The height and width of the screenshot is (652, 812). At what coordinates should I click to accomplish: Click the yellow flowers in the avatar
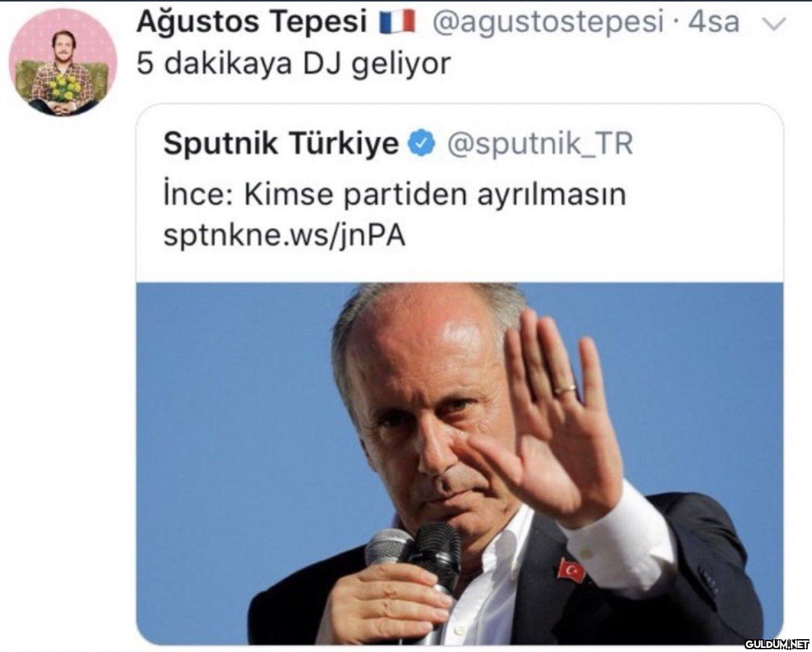64,88
